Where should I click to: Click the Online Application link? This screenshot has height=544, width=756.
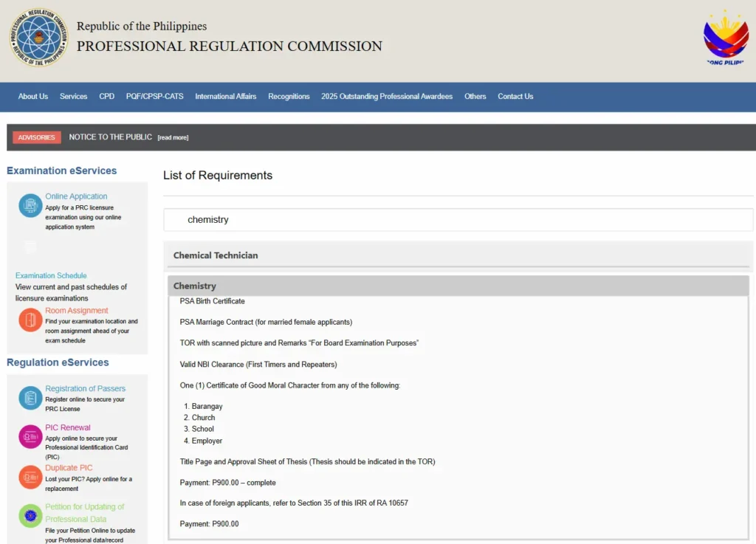76,196
